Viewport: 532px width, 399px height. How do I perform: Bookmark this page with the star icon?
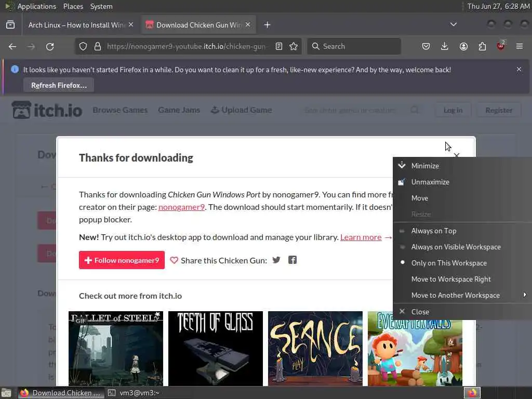294,46
